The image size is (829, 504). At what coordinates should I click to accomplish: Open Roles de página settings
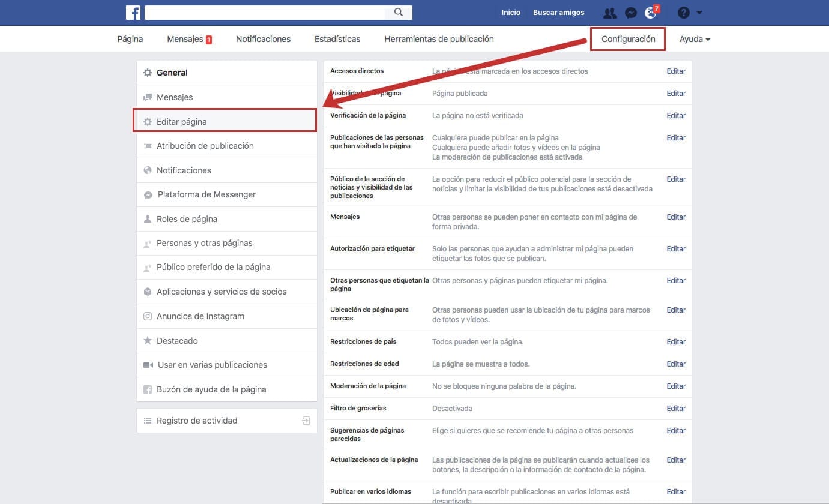pos(187,219)
